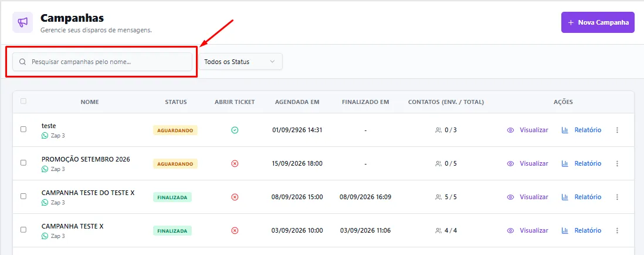Click the ABRIR TICKET column header
644x255 pixels.
(235, 102)
